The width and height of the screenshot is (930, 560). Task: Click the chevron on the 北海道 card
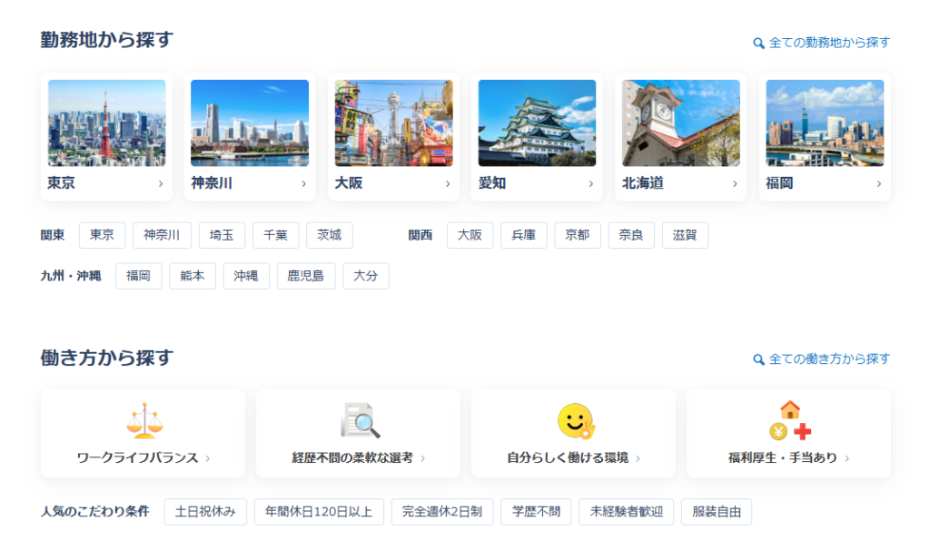[735, 183]
